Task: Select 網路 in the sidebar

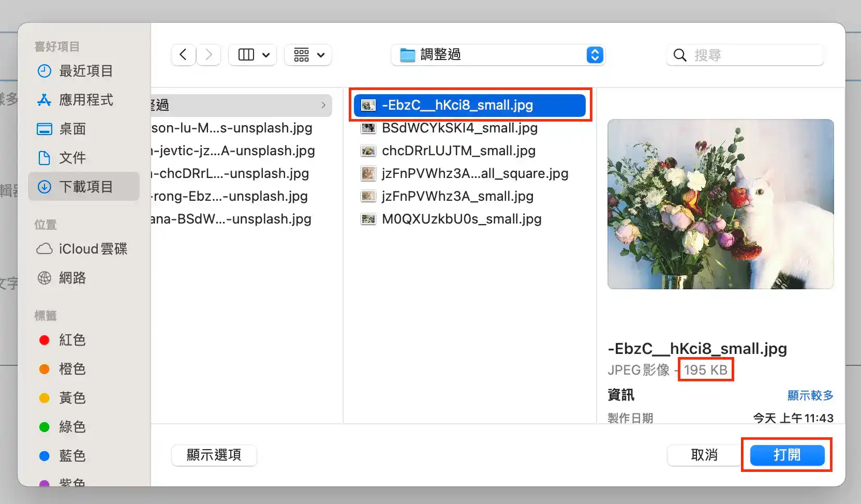Action: point(72,278)
